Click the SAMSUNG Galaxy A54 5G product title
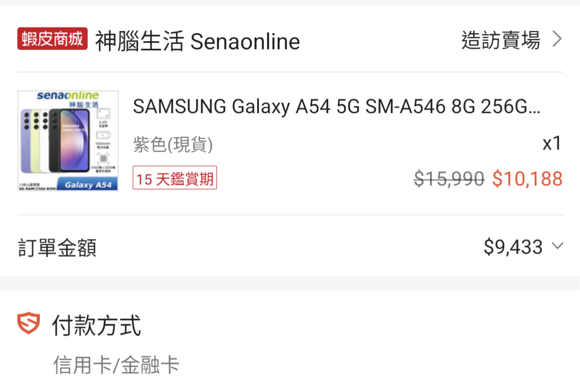The image size is (580, 392). pos(337,107)
